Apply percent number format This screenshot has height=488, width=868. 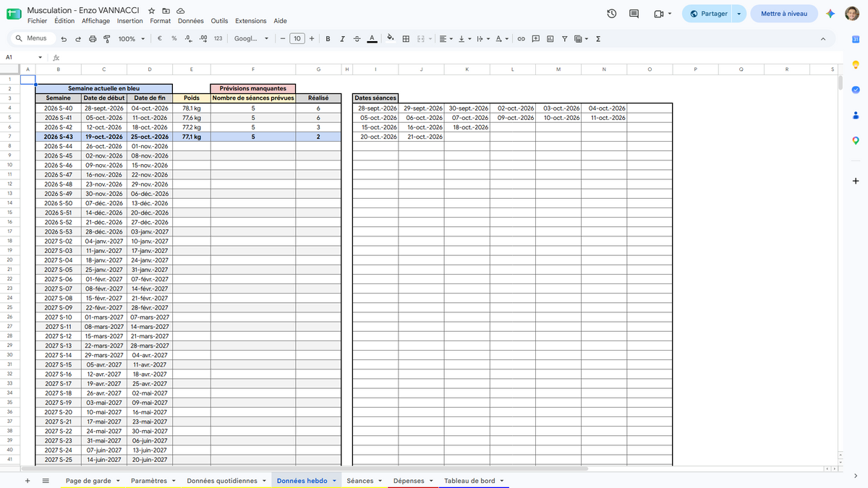[174, 39]
